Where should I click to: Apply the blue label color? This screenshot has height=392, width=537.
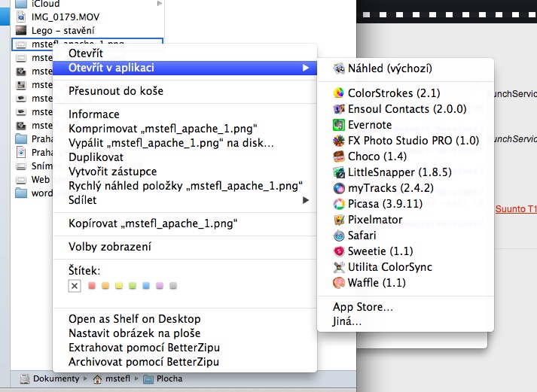pyautogui.click(x=146, y=286)
